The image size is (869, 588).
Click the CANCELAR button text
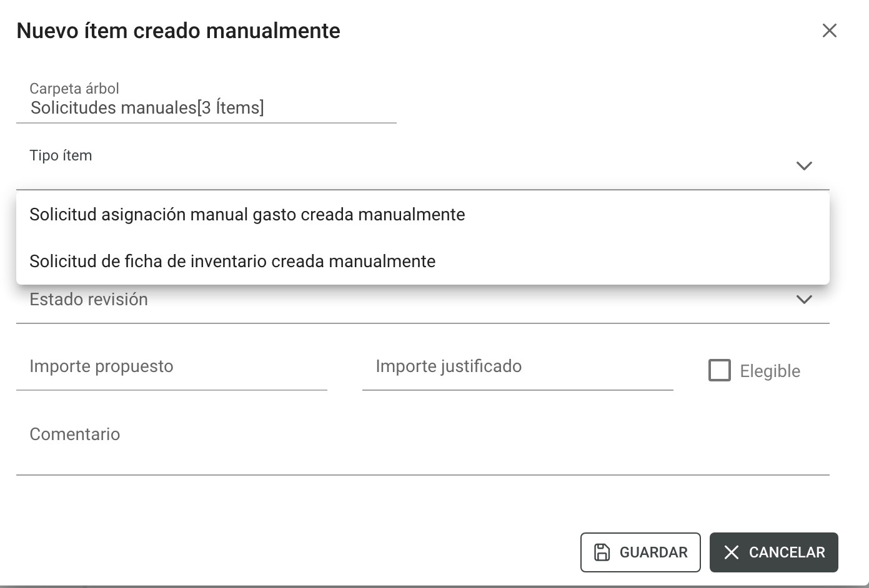pyautogui.click(x=787, y=552)
